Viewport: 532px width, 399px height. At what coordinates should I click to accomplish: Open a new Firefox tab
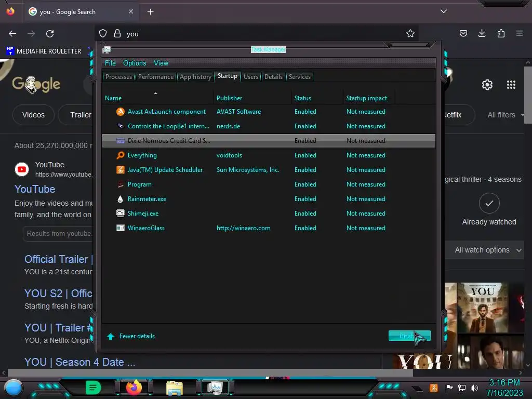pos(150,12)
